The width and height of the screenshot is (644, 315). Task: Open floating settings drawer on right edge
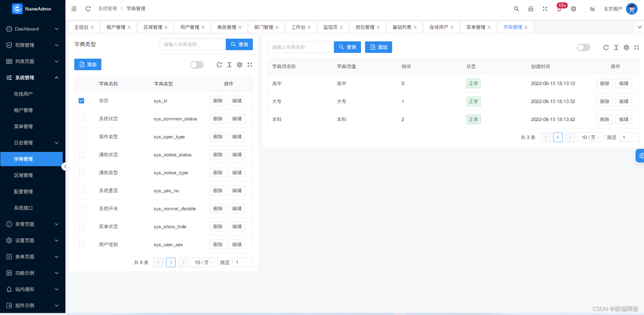tap(640, 156)
